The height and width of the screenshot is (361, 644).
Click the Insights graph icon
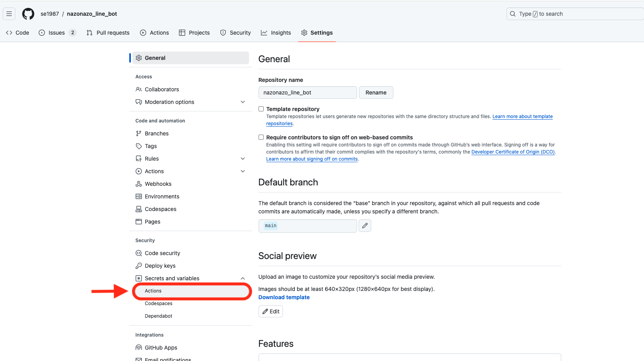click(264, 33)
